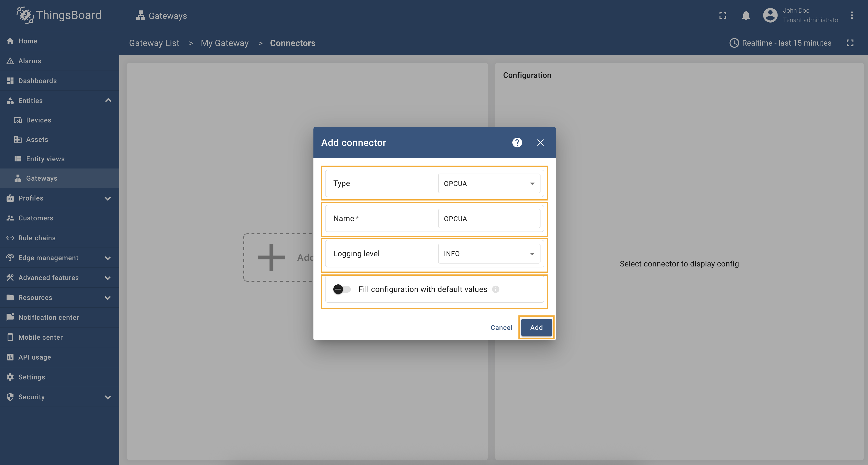868x465 pixels.
Task: Open the connector Type dropdown
Action: pos(489,184)
